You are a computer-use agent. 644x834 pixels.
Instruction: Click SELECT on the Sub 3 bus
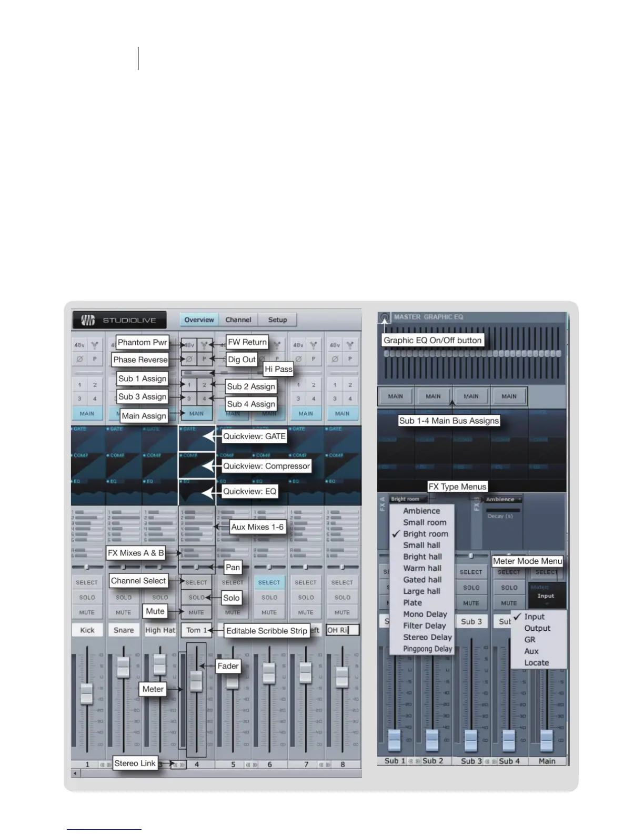coord(471,572)
